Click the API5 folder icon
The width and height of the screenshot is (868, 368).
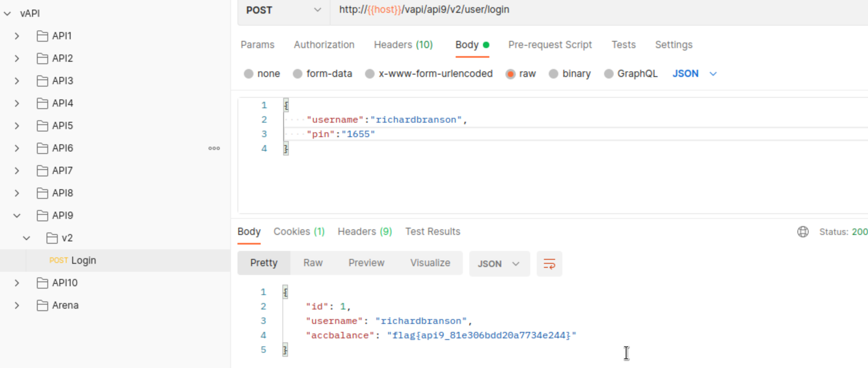tap(42, 126)
